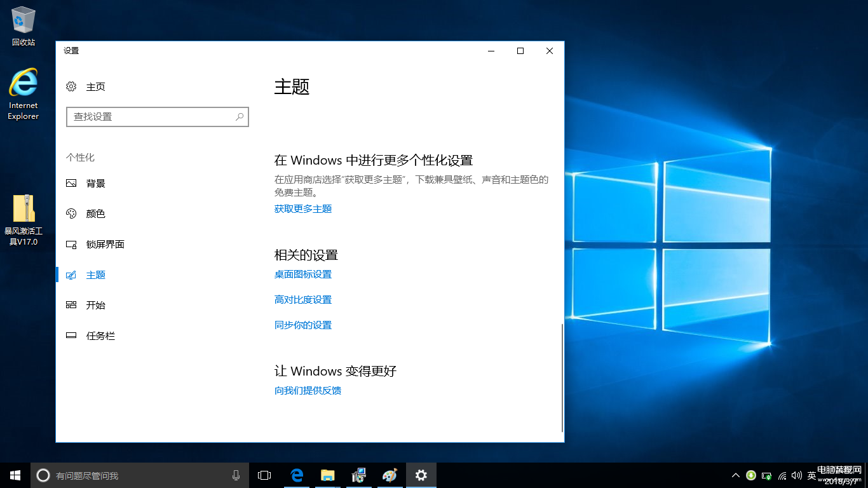Image resolution: width=868 pixels, height=488 pixels.
Task: Open the 同步你的设置 link
Action: (x=303, y=325)
